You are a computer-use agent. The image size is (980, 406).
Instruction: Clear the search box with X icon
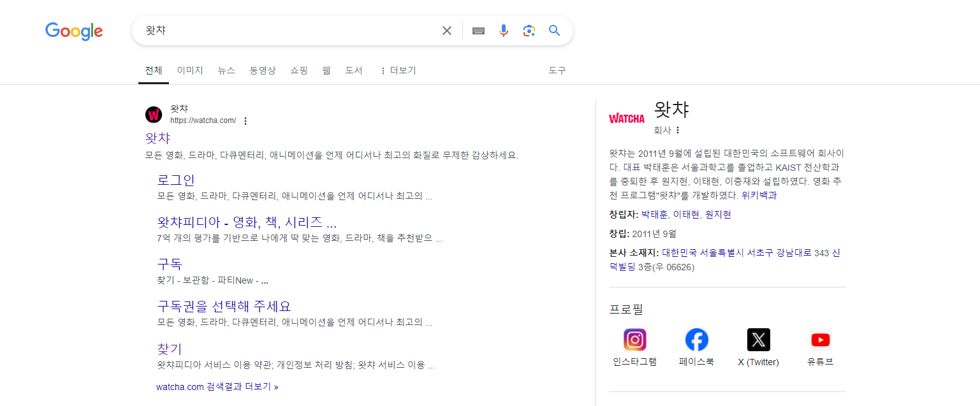447,31
